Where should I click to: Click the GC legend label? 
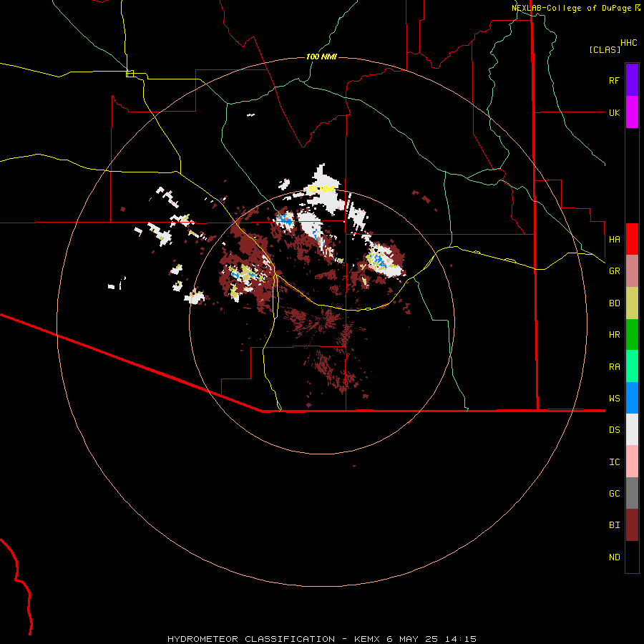pyautogui.click(x=614, y=493)
